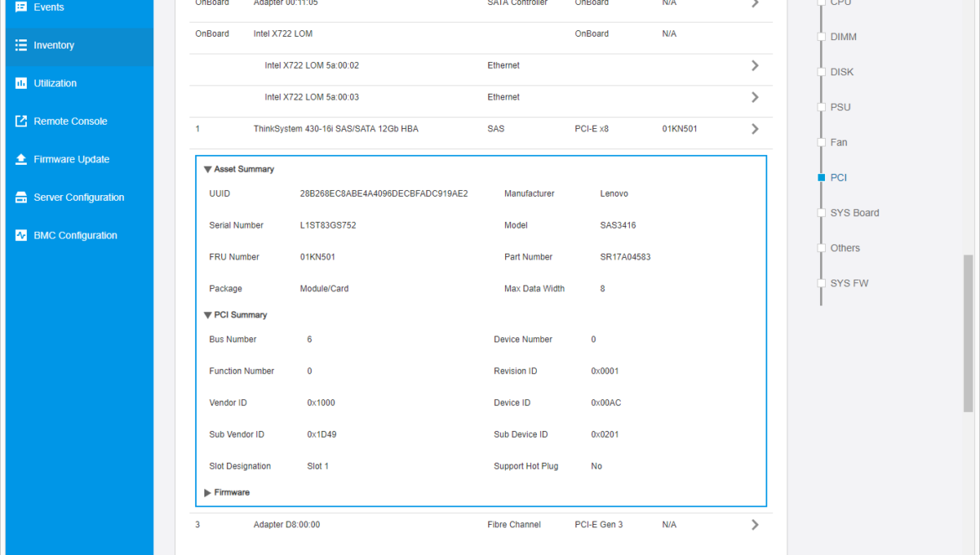Click the page vertical scrollbar thumb
Screen dimensions: 980x555
pos(968,333)
